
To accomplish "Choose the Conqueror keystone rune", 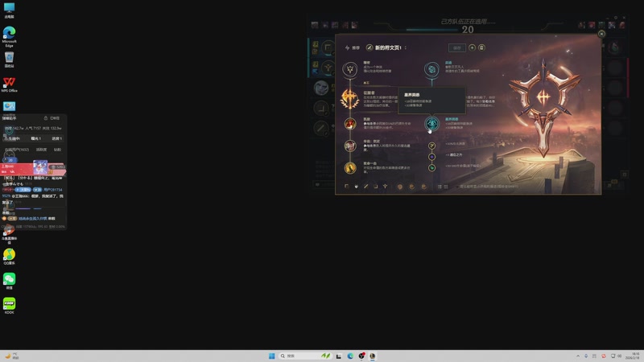I will click(x=349, y=99).
